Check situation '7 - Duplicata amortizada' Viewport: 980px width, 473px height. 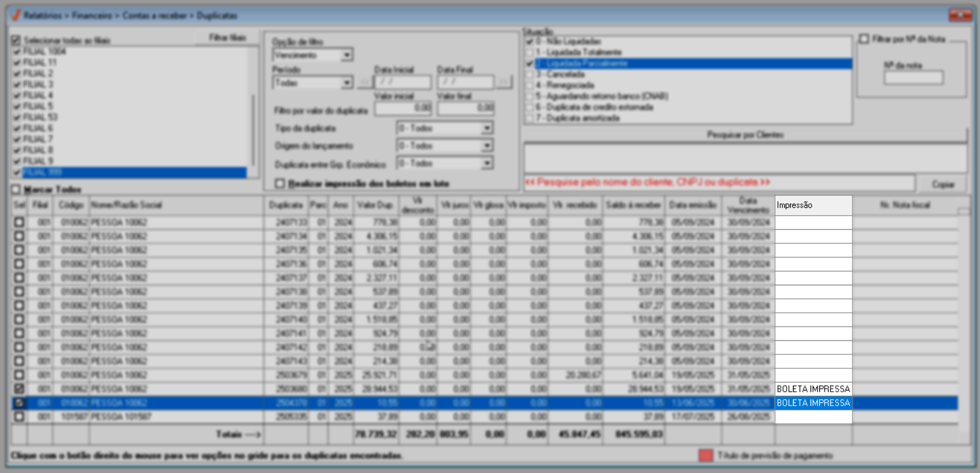point(530,118)
